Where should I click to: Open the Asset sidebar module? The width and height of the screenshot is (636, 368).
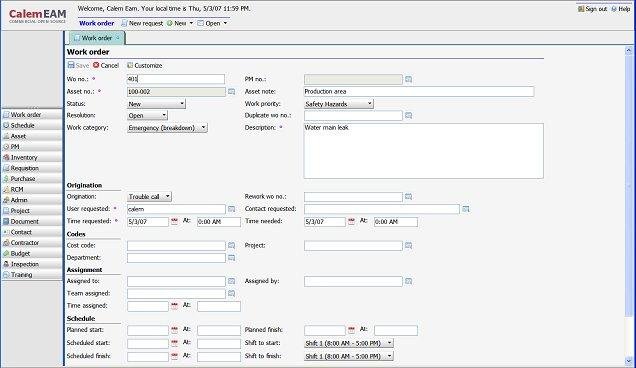[32, 136]
